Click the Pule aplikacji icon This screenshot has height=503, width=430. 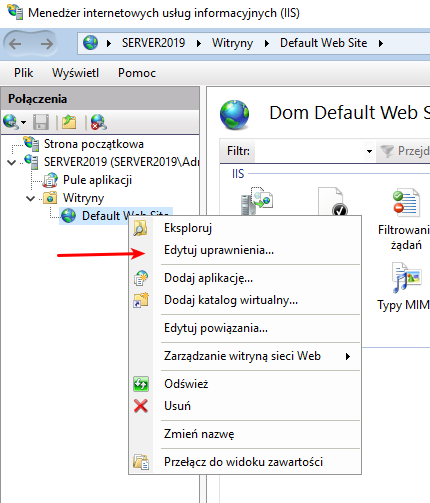[50, 180]
